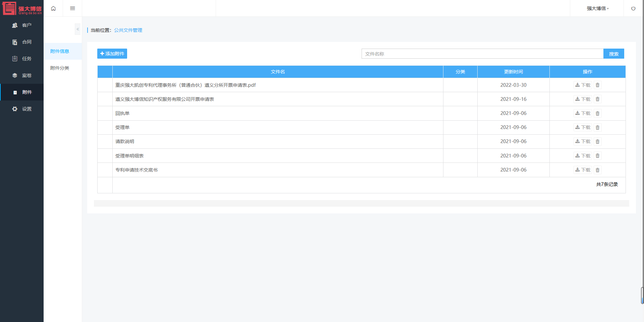Open 设置 in the sidebar
The width and height of the screenshot is (644, 322).
tap(22, 109)
